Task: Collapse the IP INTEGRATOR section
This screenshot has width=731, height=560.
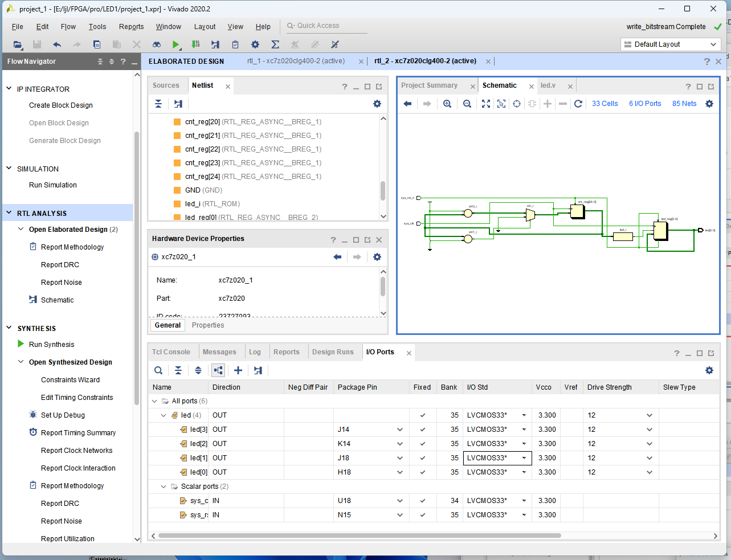Action: click(x=9, y=89)
